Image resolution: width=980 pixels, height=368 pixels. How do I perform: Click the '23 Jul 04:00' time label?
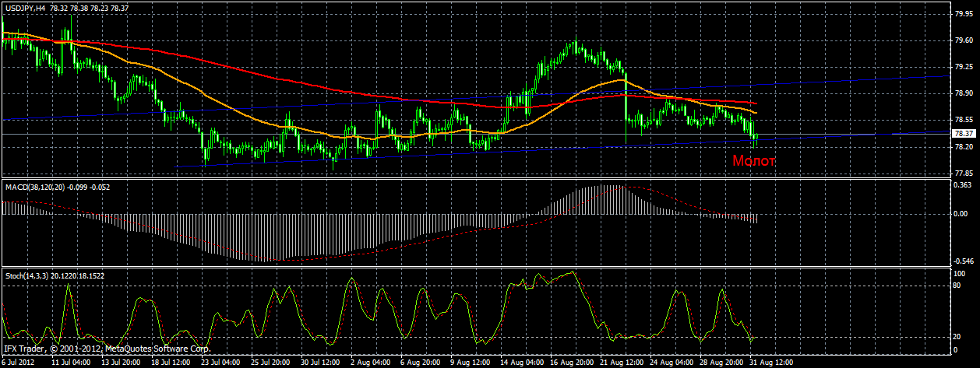pos(220,362)
